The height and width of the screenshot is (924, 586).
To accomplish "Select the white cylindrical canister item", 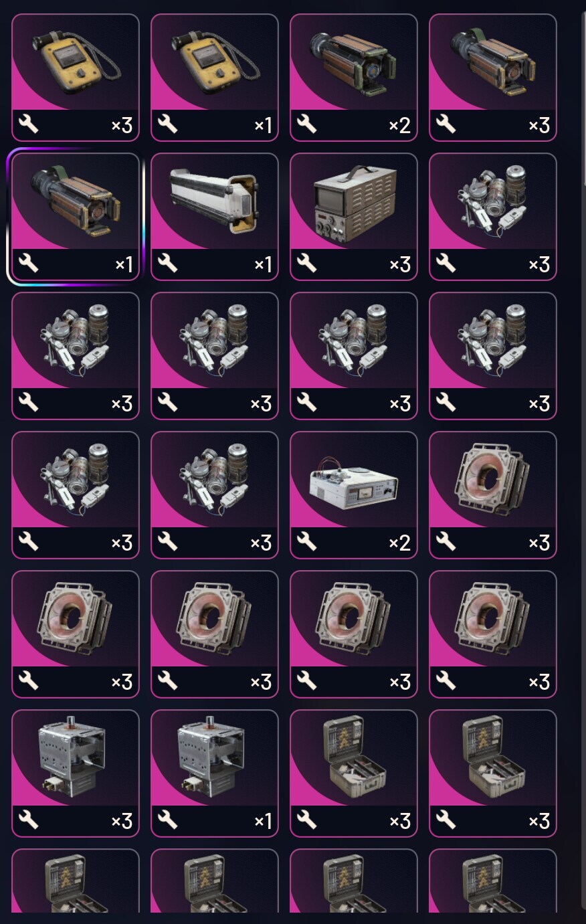I will pyautogui.click(x=215, y=217).
